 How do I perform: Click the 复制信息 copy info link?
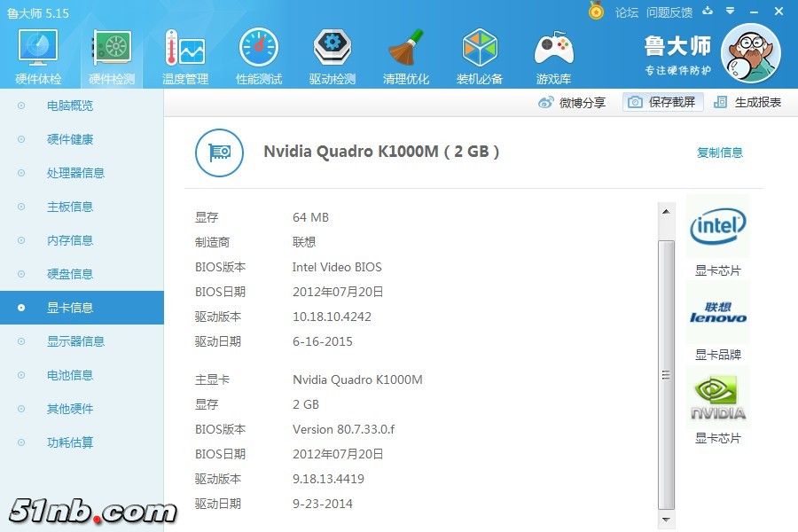pyautogui.click(x=719, y=153)
